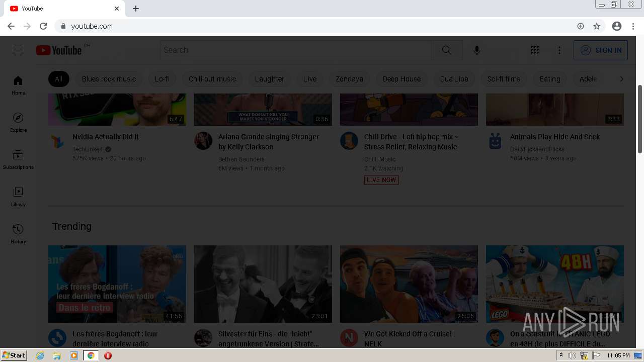
Task: Click the page vertical scrollbar thumb
Action: pyautogui.click(x=640, y=119)
